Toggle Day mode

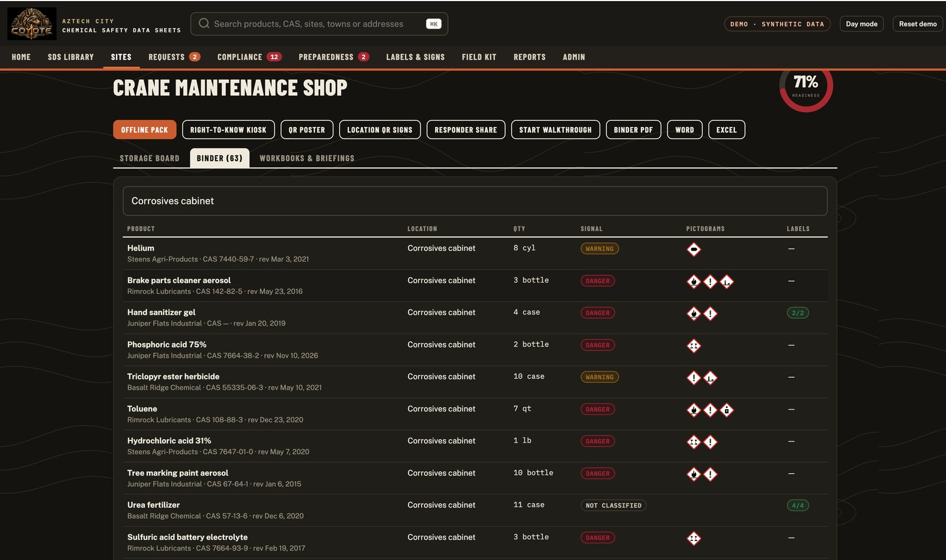pos(861,24)
